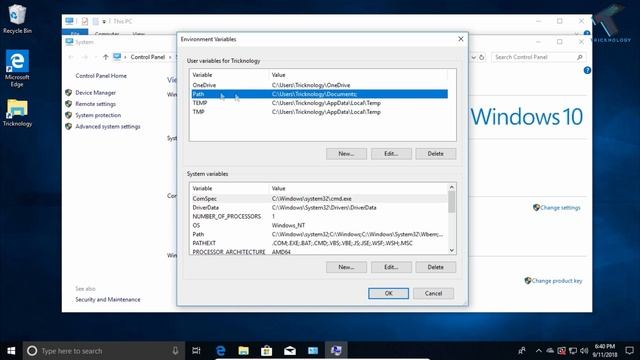Click New button for system variables
640x360 pixels.
(x=346, y=267)
